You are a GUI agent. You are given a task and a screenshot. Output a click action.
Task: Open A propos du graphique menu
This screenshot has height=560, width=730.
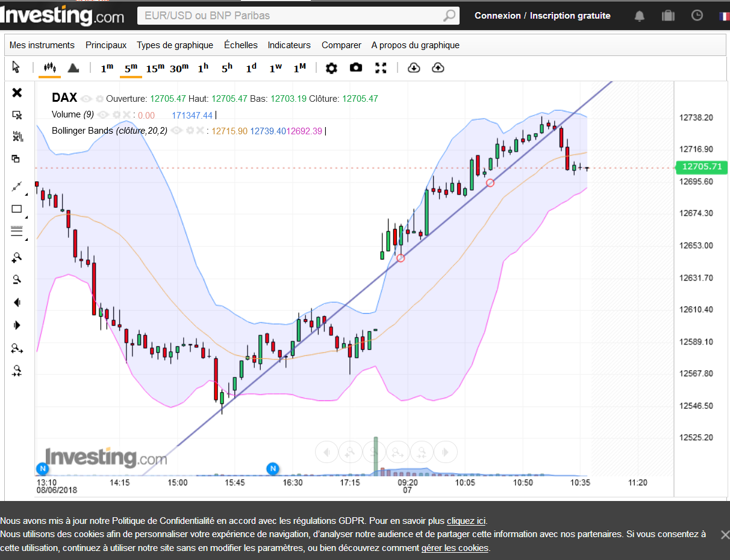[x=416, y=45]
